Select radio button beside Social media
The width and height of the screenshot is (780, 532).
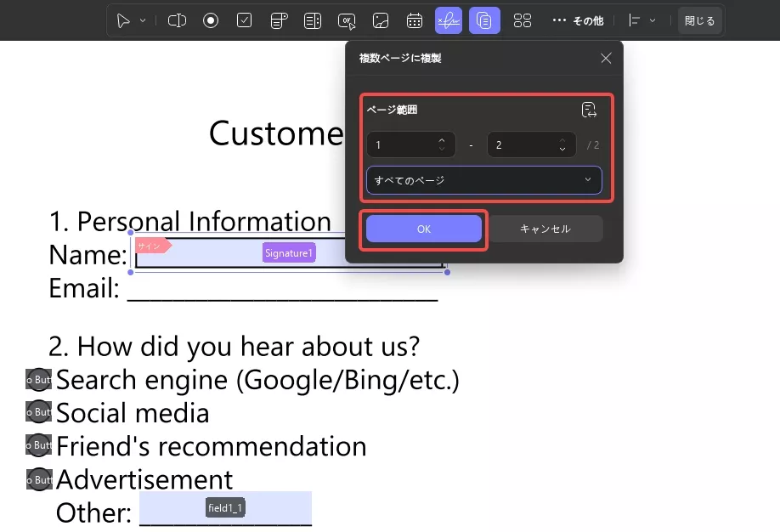[x=39, y=412]
